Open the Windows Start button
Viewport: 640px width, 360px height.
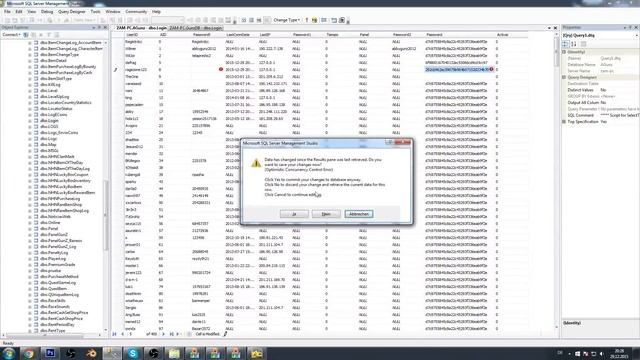click(9, 353)
